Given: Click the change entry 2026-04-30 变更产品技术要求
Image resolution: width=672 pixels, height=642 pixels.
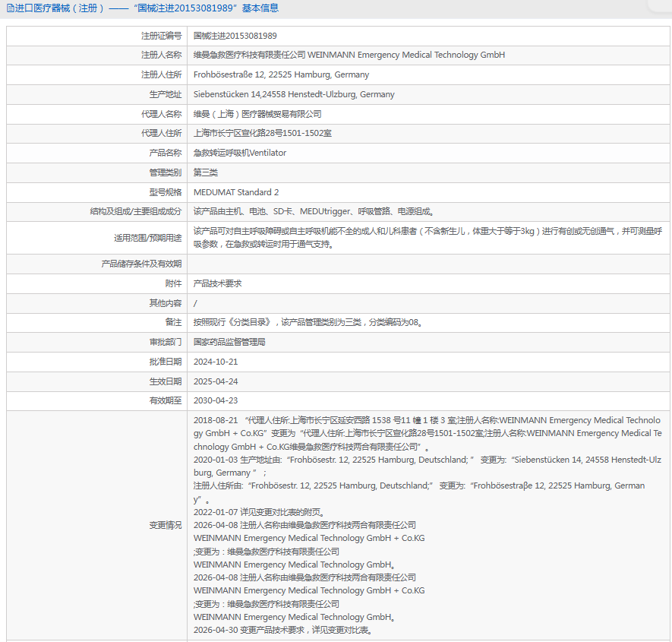Looking at the screenshot, I should (x=285, y=630).
